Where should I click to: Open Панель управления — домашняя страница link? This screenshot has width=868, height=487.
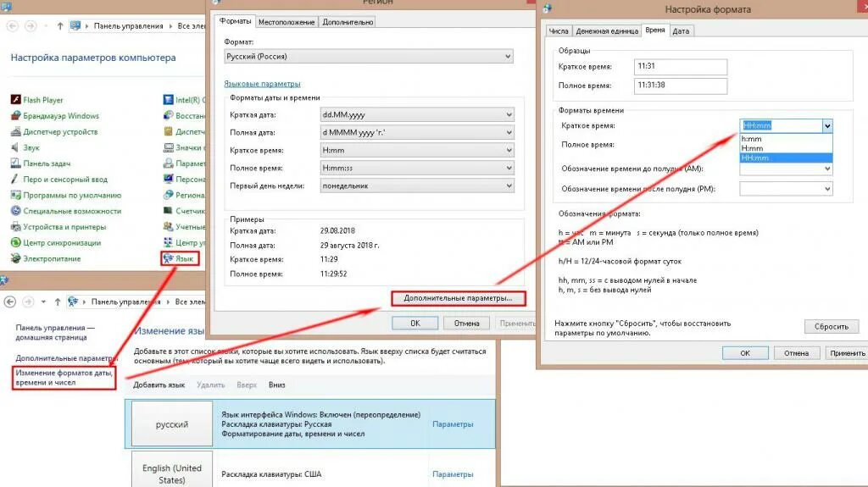click(54, 333)
